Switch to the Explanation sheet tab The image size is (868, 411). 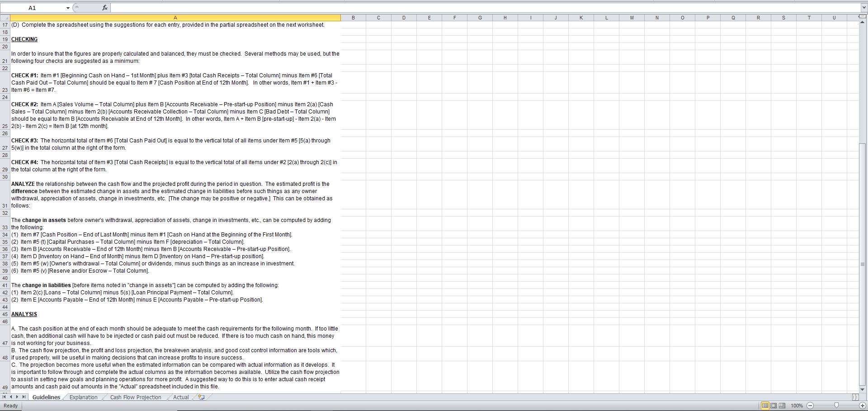83,397
